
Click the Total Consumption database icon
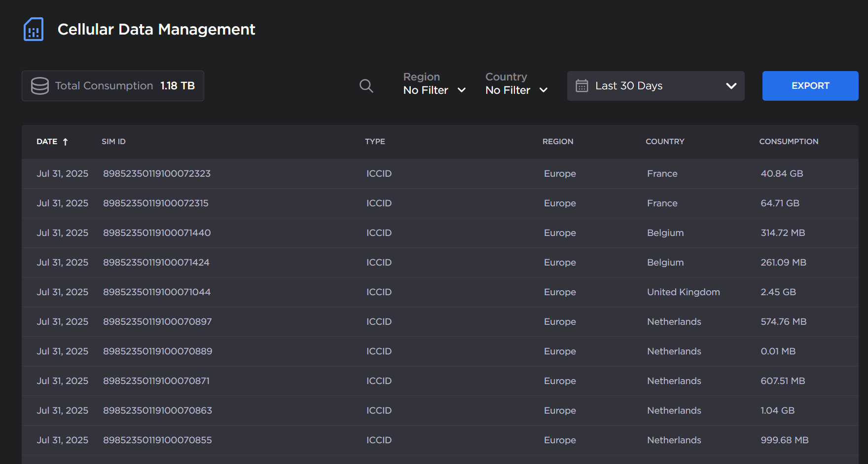(40, 86)
